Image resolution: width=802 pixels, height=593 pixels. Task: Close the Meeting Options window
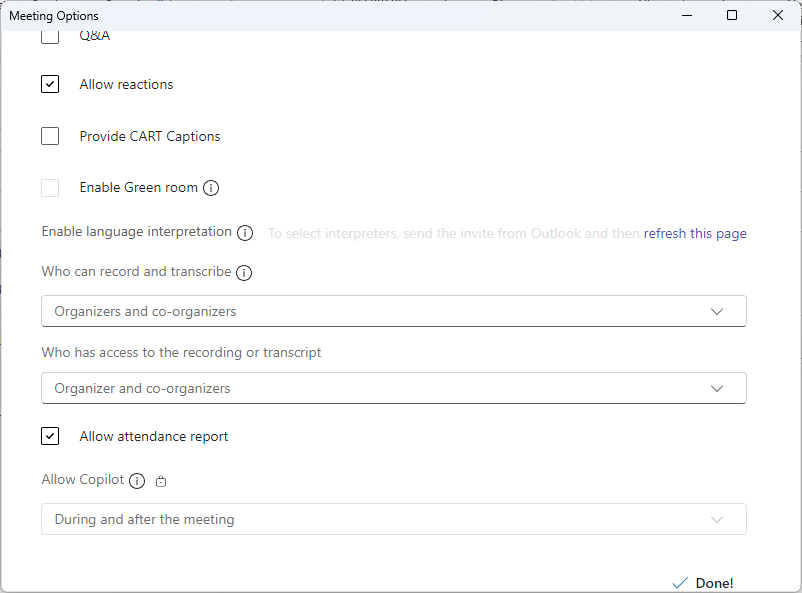777,15
